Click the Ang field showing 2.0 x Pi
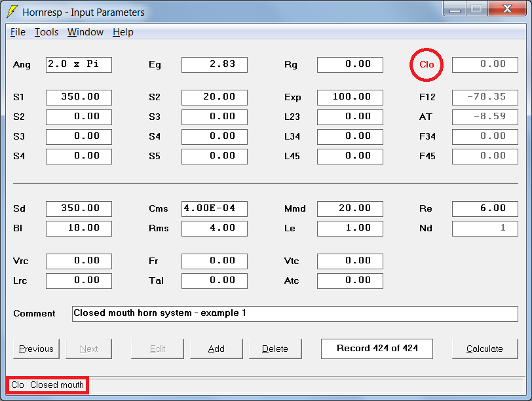532x401 pixels. click(x=79, y=64)
